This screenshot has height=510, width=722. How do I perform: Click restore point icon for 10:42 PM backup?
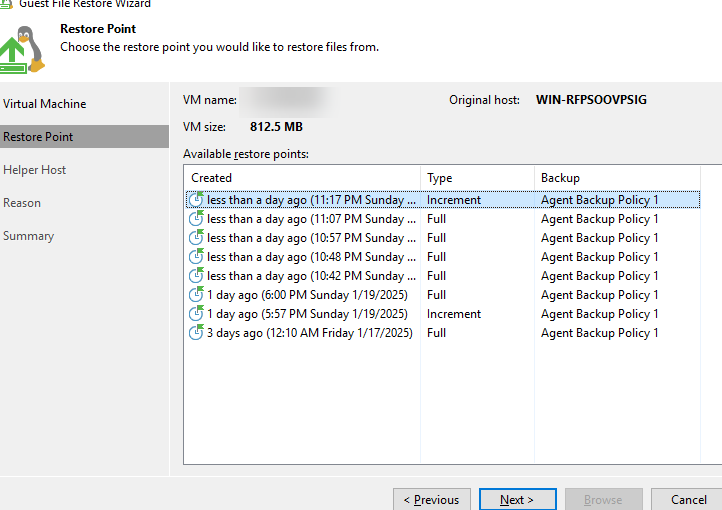click(x=196, y=276)
